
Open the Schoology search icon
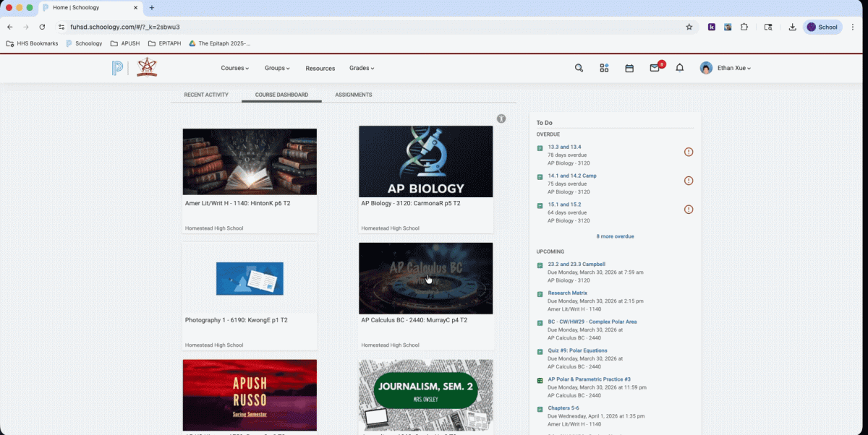[579, 68]
